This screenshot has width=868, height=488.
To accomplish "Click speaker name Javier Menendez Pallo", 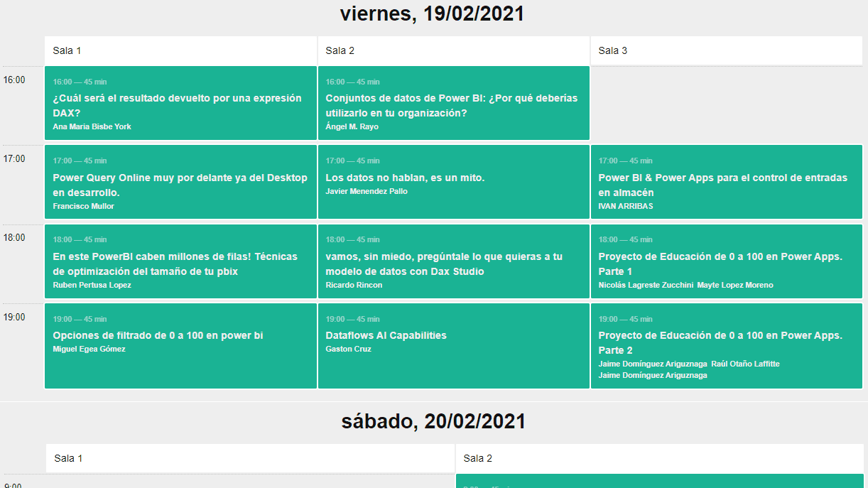I will coord(366,191).
